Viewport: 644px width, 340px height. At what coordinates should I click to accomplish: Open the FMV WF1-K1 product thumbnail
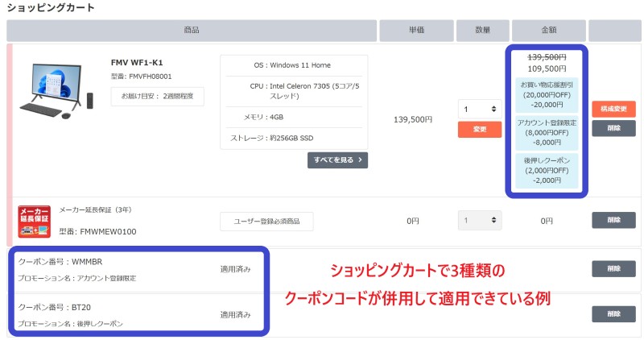(x=56, y=91)
